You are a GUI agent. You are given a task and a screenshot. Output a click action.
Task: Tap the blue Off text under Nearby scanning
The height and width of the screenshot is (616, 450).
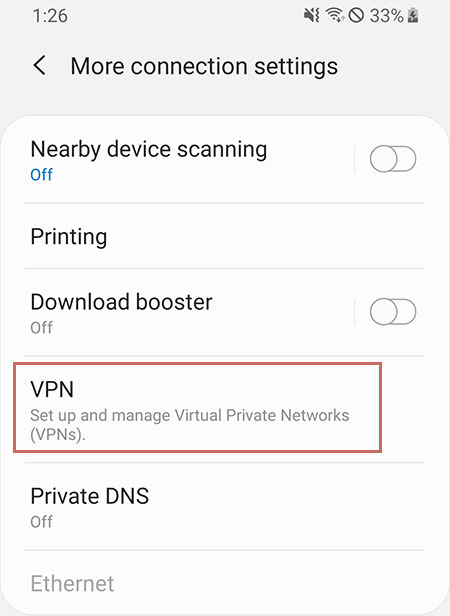tap(41, 174)
